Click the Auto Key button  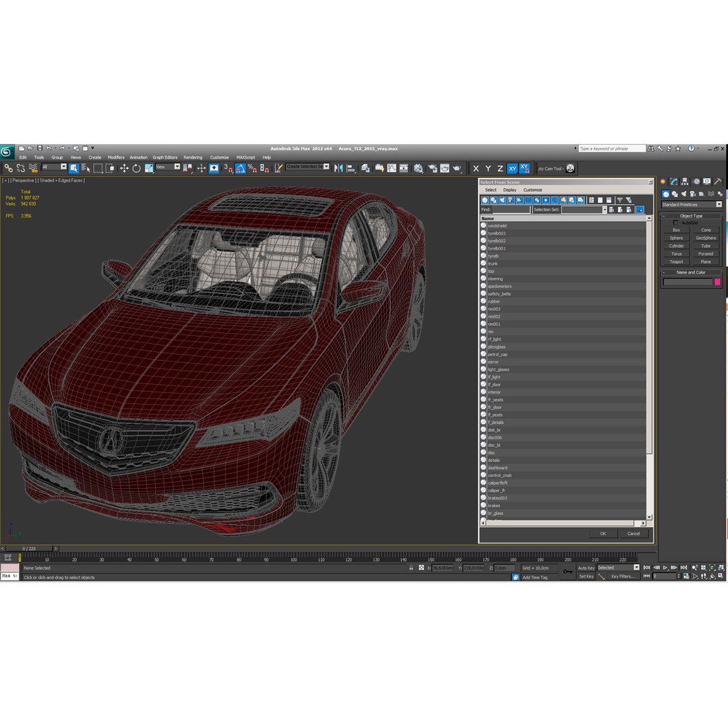click(x=586, y=568)
